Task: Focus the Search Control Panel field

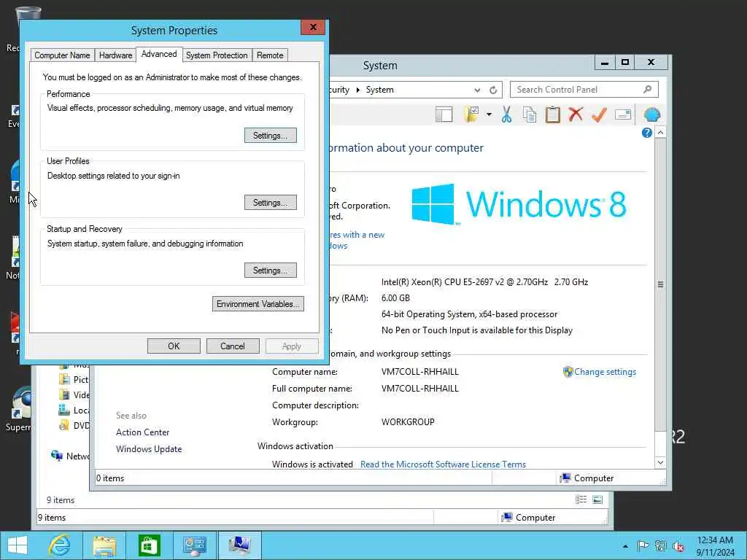Action: pos(584,90)
